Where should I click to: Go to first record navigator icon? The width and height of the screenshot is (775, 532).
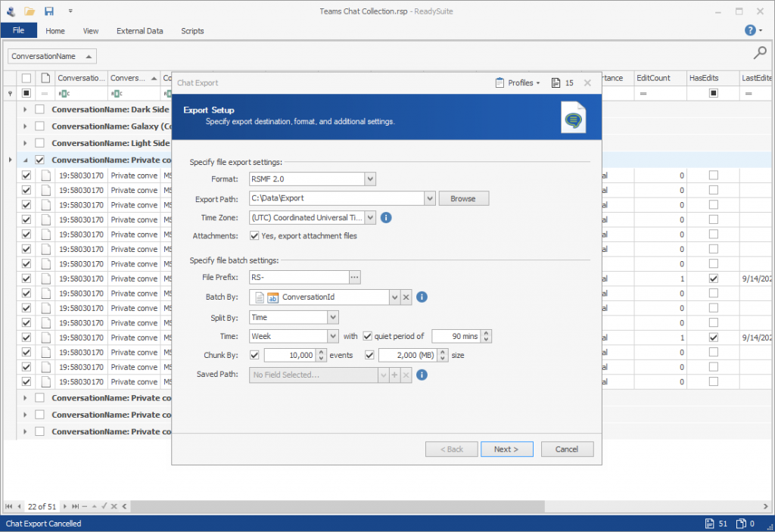point(8,506)
